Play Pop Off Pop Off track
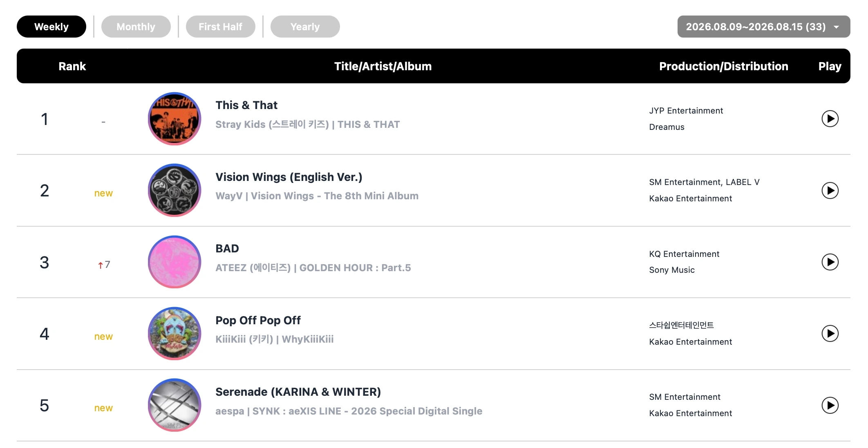The height and width of the screenshot is (448, 868). 830,334
